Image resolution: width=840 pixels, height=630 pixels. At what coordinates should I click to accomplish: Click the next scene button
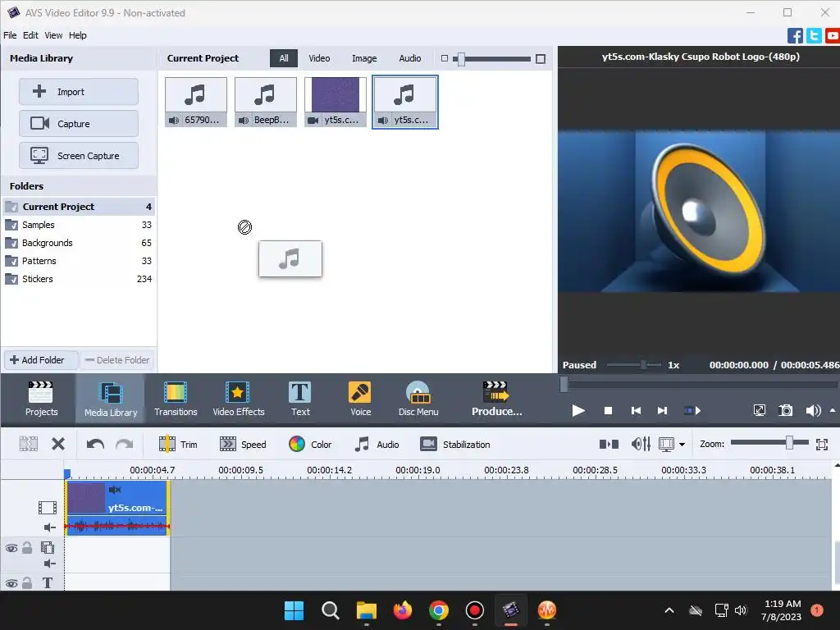[x=692, y=410]
